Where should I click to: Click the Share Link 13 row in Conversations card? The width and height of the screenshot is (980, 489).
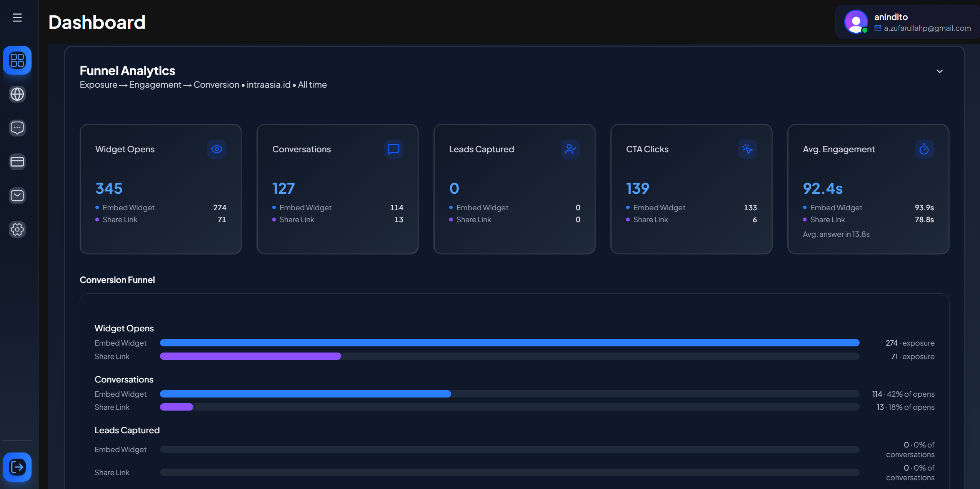point(338,220)
